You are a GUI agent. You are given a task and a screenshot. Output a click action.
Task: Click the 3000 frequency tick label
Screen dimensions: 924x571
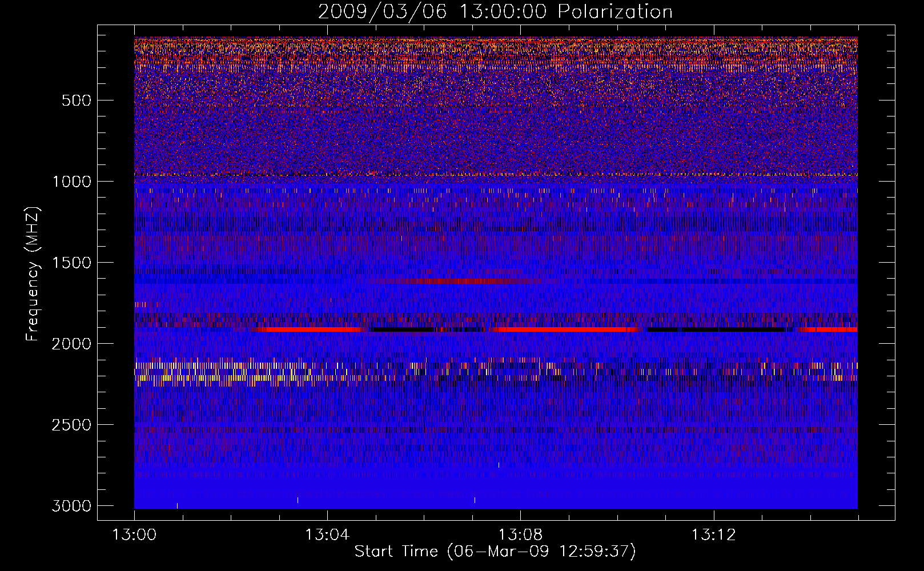71,506
